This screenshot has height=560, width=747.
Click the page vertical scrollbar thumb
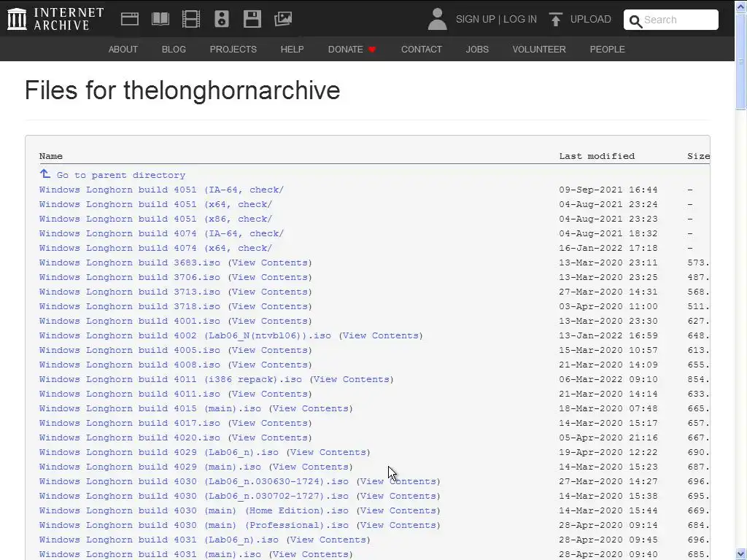click(x=741, y=62)
